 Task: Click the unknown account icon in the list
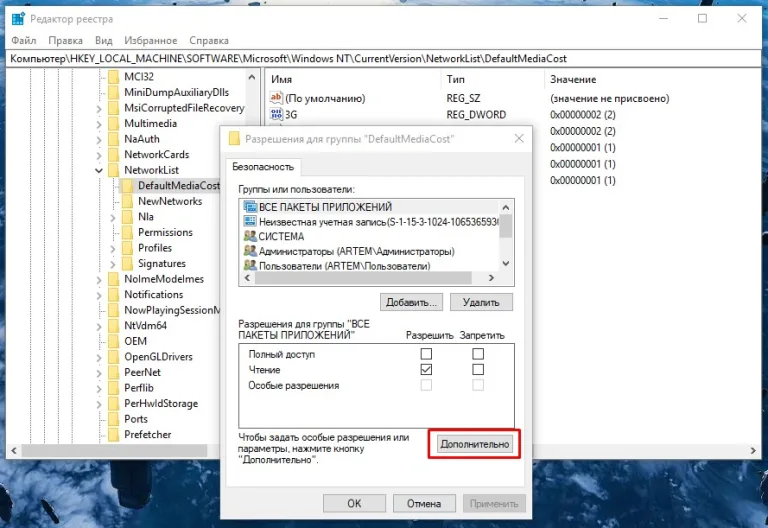pos(250,221)
